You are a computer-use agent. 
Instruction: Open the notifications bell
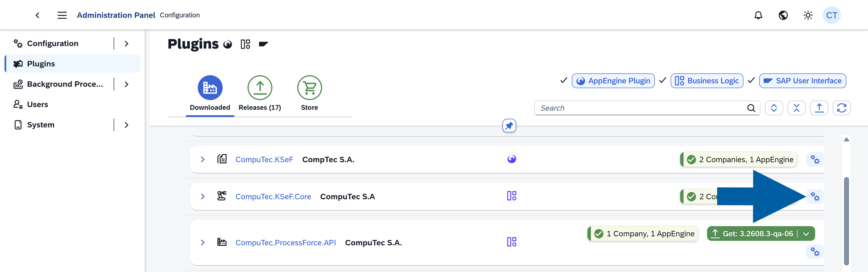(x=758, y=15)
